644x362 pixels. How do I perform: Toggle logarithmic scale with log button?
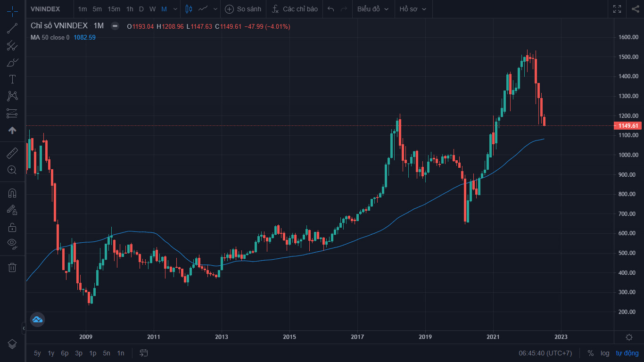605,353
